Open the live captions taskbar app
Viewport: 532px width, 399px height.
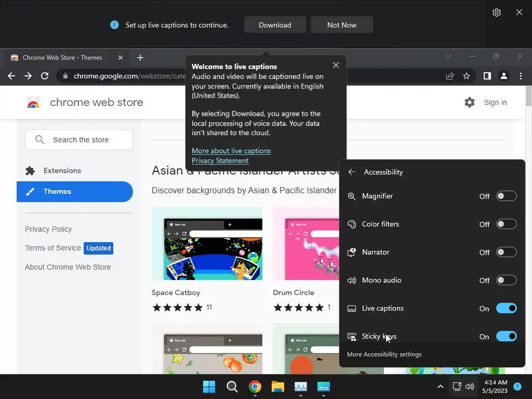point(323,387)
